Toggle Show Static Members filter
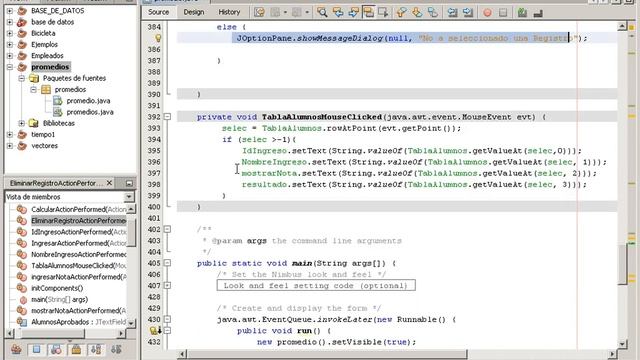 pyautogui.click(x=56, y=349)
